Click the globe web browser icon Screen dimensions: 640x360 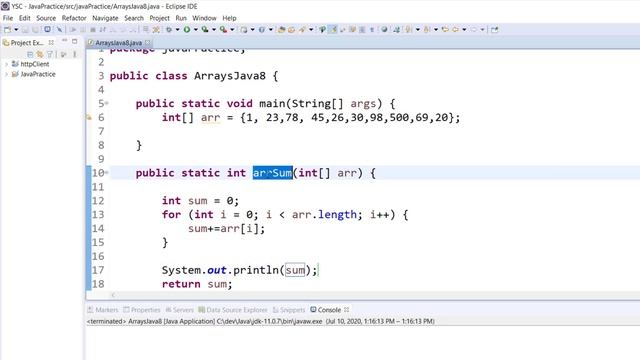384,29
